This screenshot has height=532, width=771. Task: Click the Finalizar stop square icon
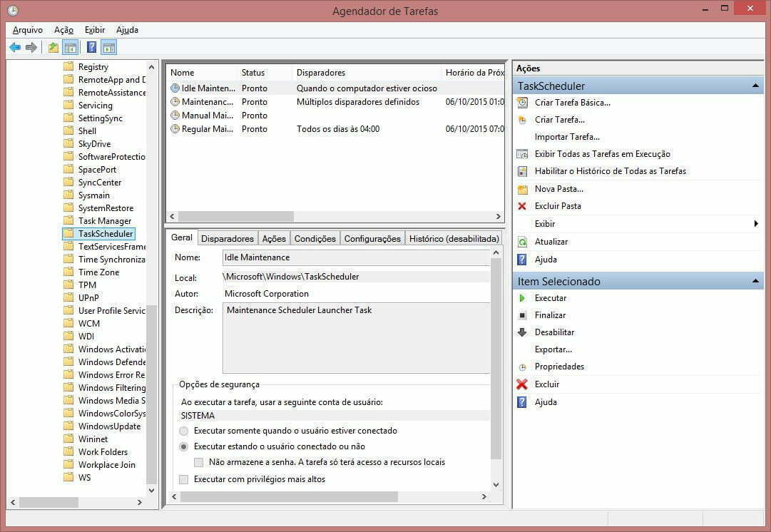522,315
